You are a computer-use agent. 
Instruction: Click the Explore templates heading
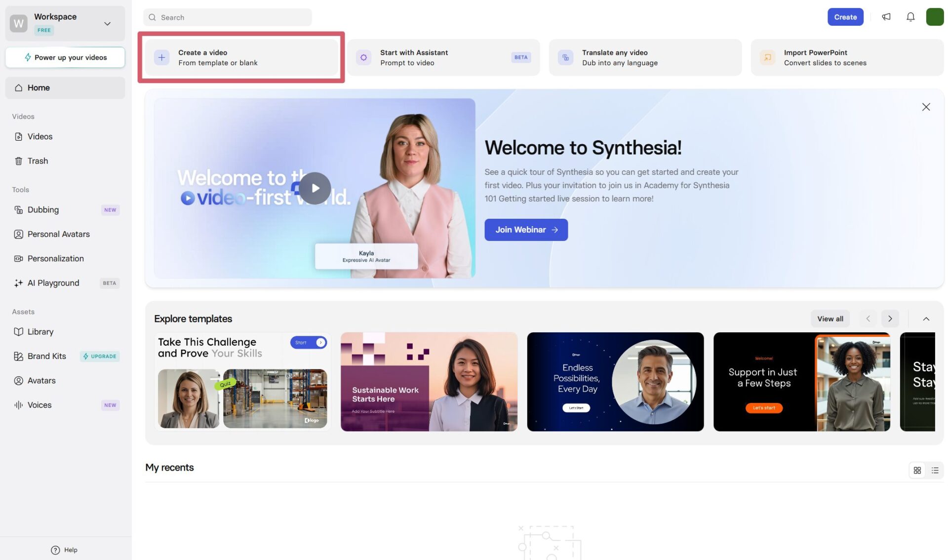(x=193, y=319)
